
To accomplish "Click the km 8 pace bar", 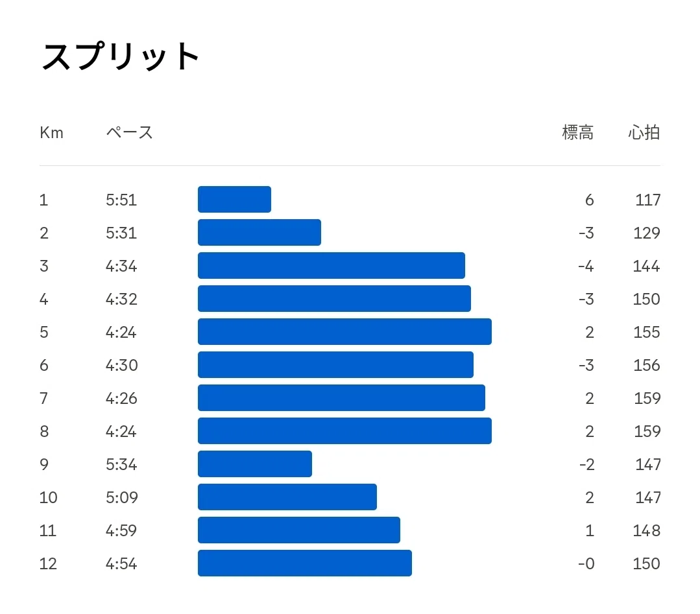I will pyautogui.click(x=344, y=431).
